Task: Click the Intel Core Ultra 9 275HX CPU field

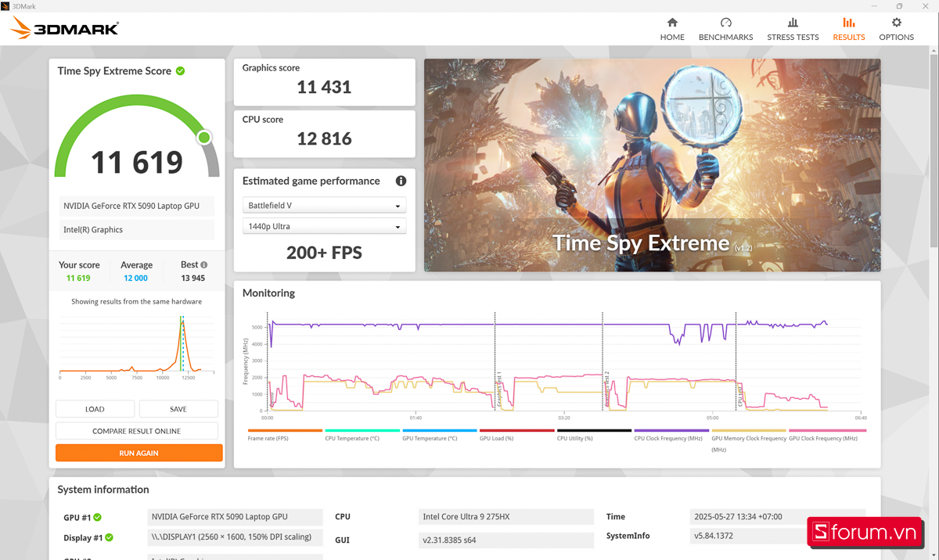Action: click(506, 517)
